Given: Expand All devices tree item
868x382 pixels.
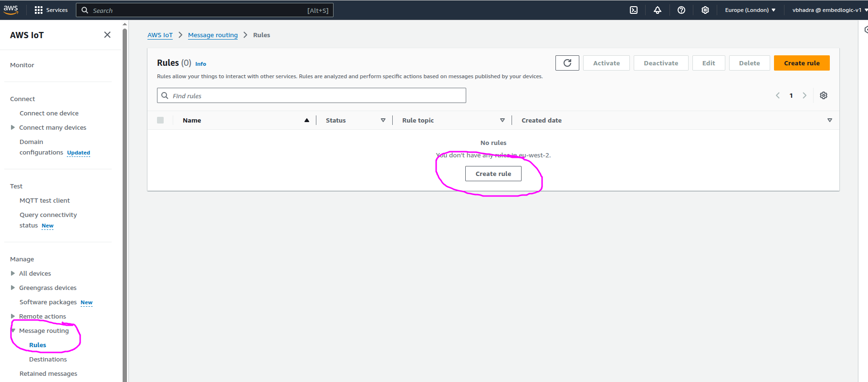Looking at the screenshot, I should click(13, 273).
